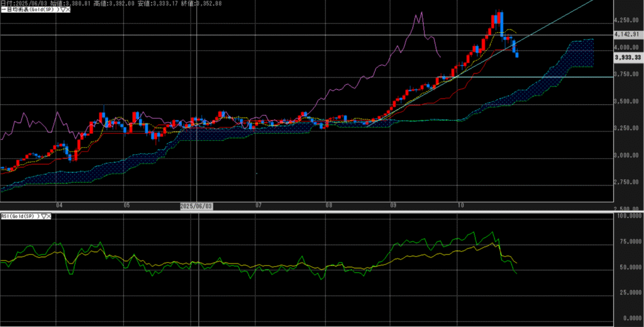Click the 4,250.00 level on price axis

pos(627,21)
